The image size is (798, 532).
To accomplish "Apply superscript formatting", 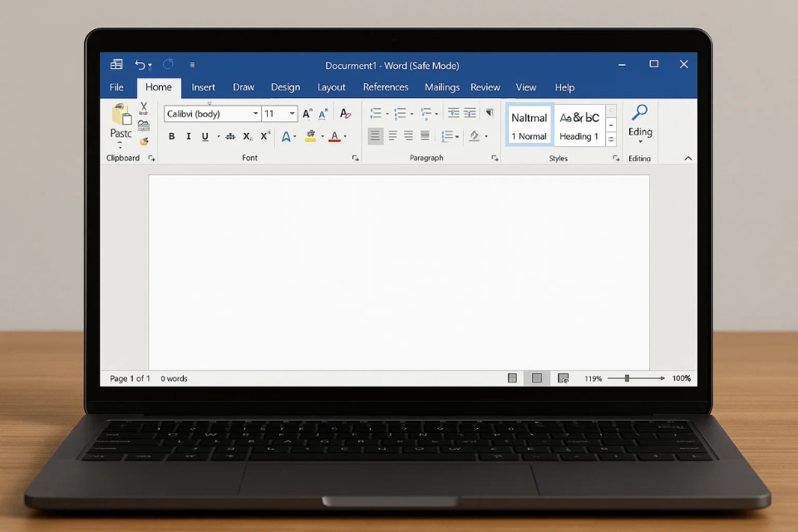I will tap(264, 135).
